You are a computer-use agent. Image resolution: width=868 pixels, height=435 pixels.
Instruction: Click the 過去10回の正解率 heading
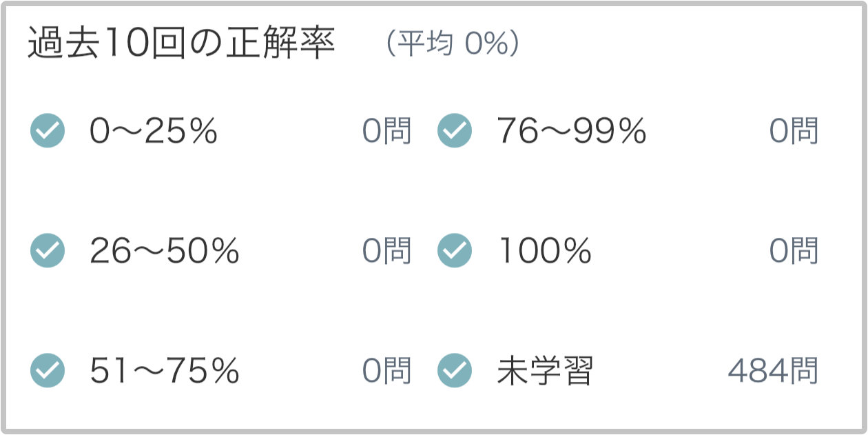pos(181,45)
